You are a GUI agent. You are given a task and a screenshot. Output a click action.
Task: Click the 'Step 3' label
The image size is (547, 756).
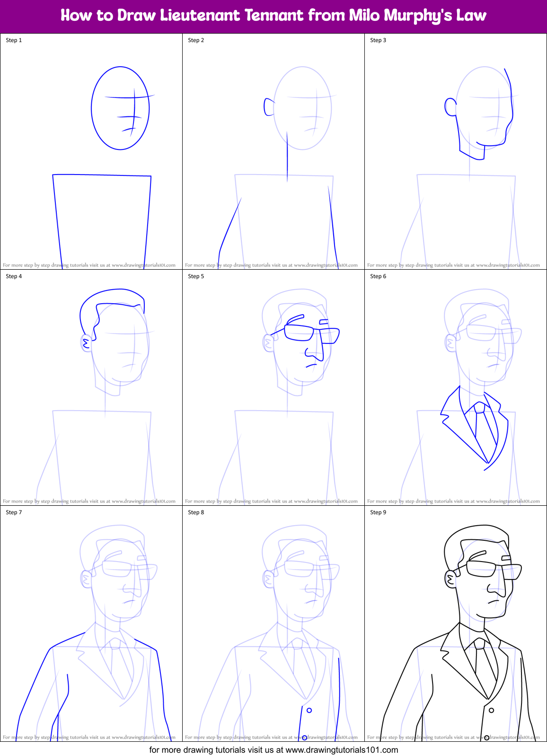pyautogui.click(x=378, y=40)
